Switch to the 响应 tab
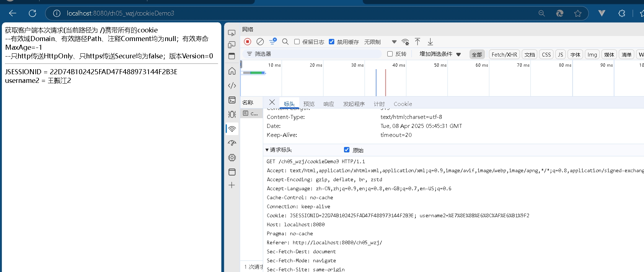Image resolution: width=644 pixels, height=272 pixels. click(328, 104)
